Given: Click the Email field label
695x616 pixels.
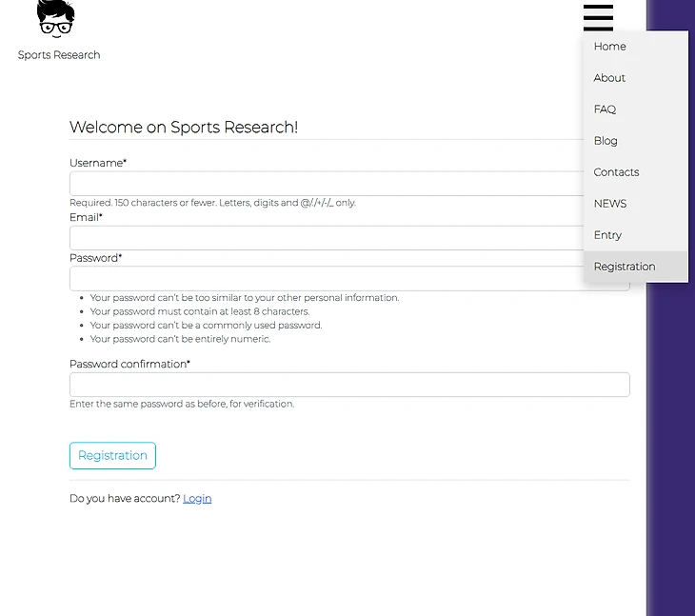Looking at the screenshot, I should click(86, 218).
